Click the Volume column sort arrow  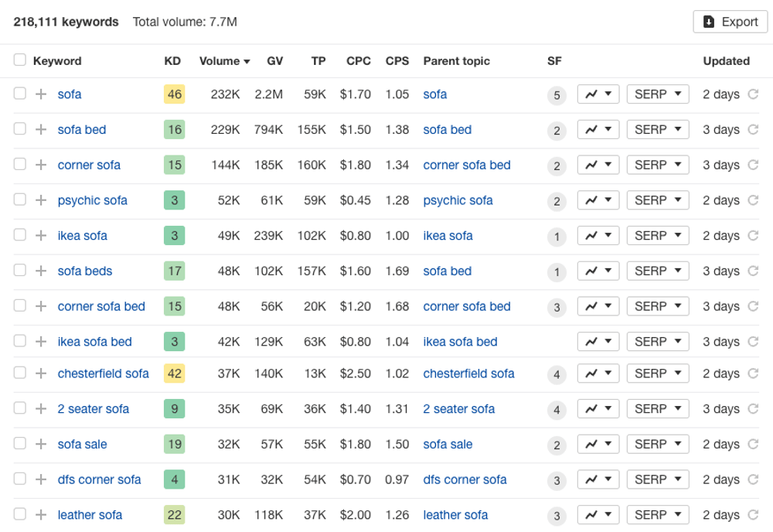point(245,60)
